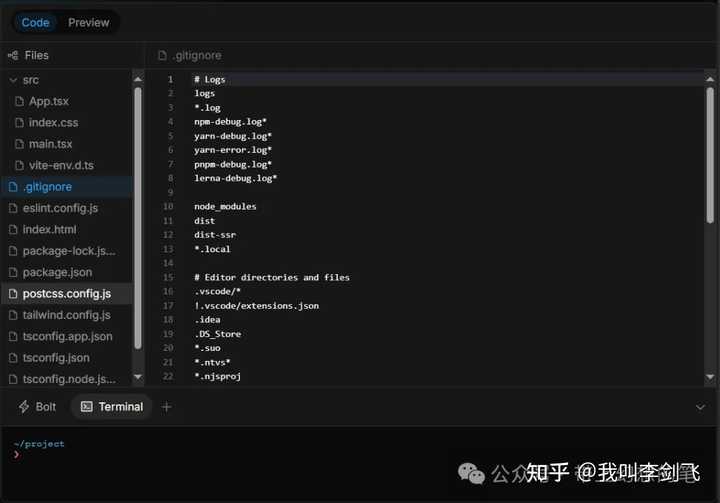The width and height of the screenshot is (720, 503).
Task: Click the Files tree icon in sidebar header
Action: tap(13, 56)
